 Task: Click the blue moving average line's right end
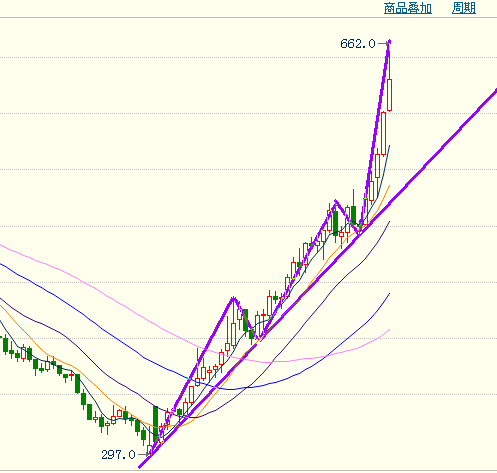click(389, 294)
